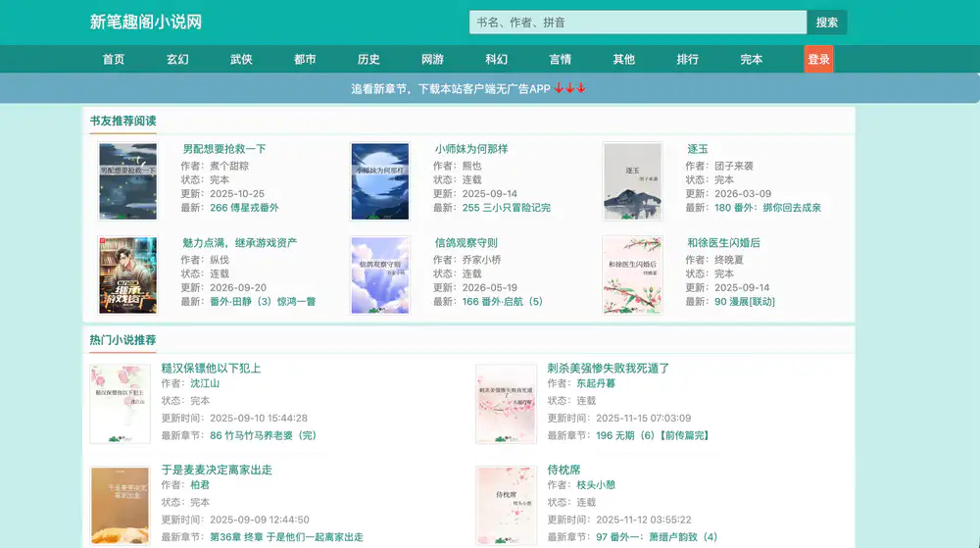The image size is (980, 548).
Task: Open chapter 97 番外一：萧缙卢韵致（4）
Action: 657,537
